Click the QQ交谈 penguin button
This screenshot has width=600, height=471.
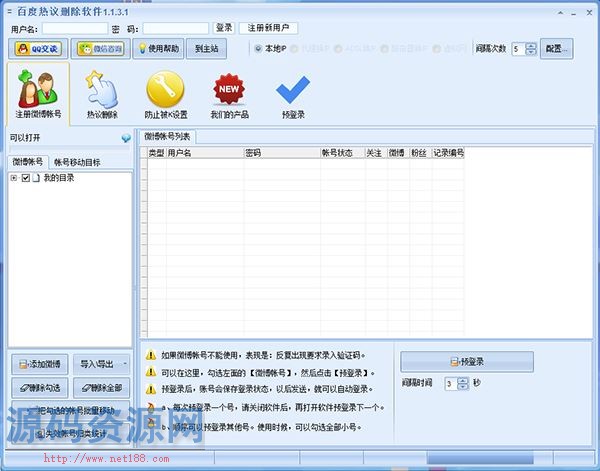point(38,49)
